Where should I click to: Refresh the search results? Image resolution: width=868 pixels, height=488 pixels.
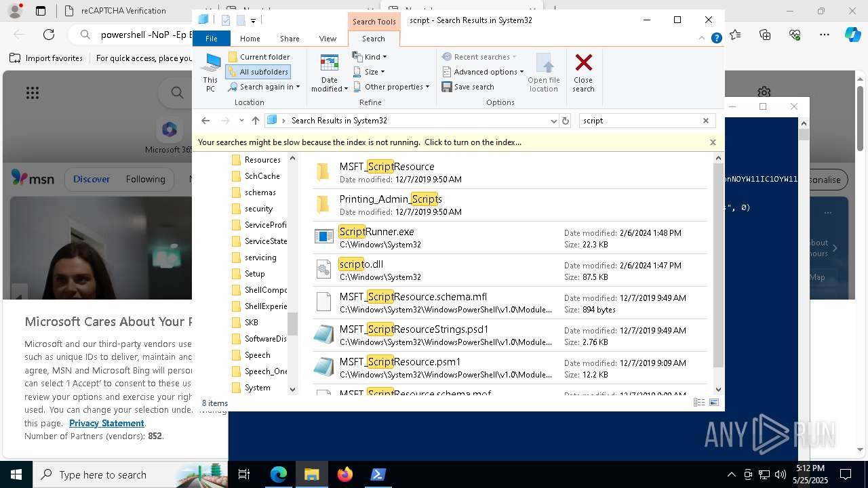coord(566,121)
